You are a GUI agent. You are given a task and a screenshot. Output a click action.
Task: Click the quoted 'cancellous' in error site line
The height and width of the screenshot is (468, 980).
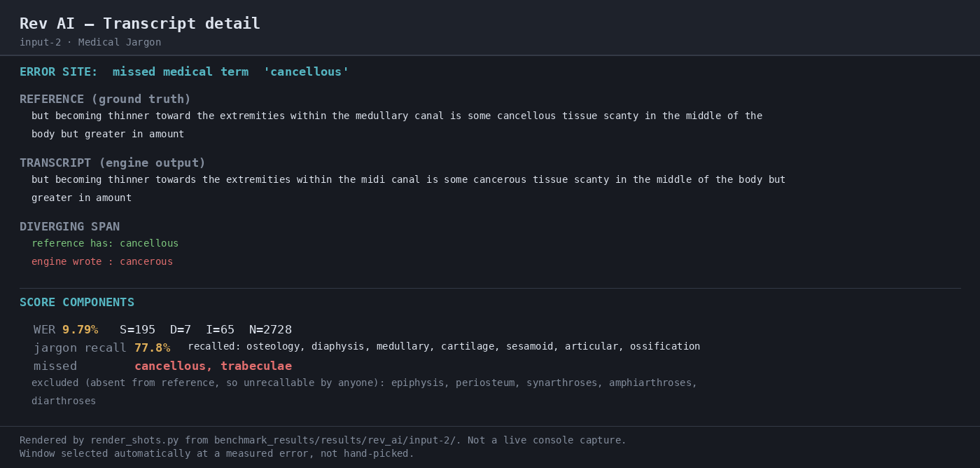[306, 72]
